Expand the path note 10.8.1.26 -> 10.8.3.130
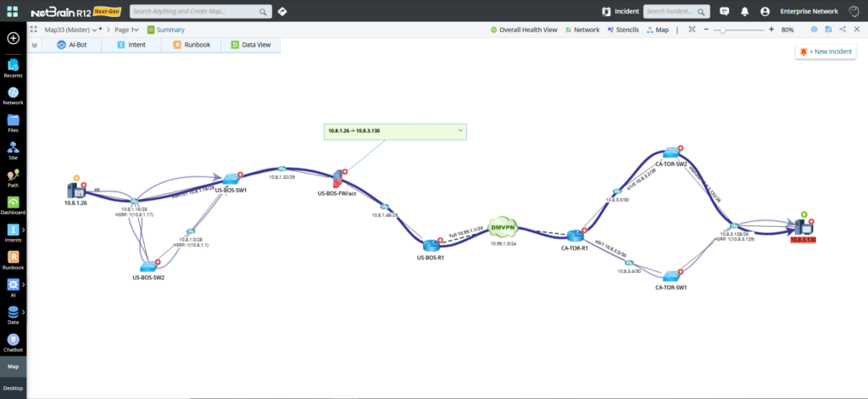Image resolution: width=868 pixels, height=399 pixels. coord(460,130)
